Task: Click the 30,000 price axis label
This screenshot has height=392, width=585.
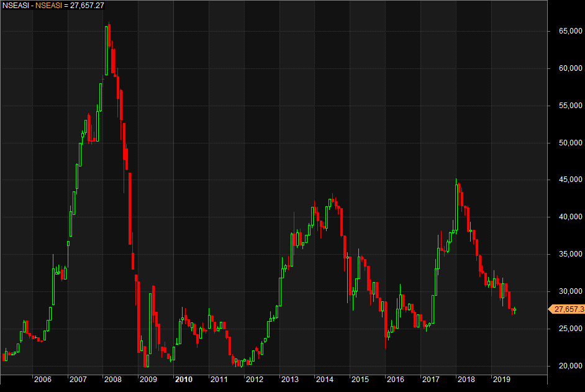Action: [x=570, y=291]
